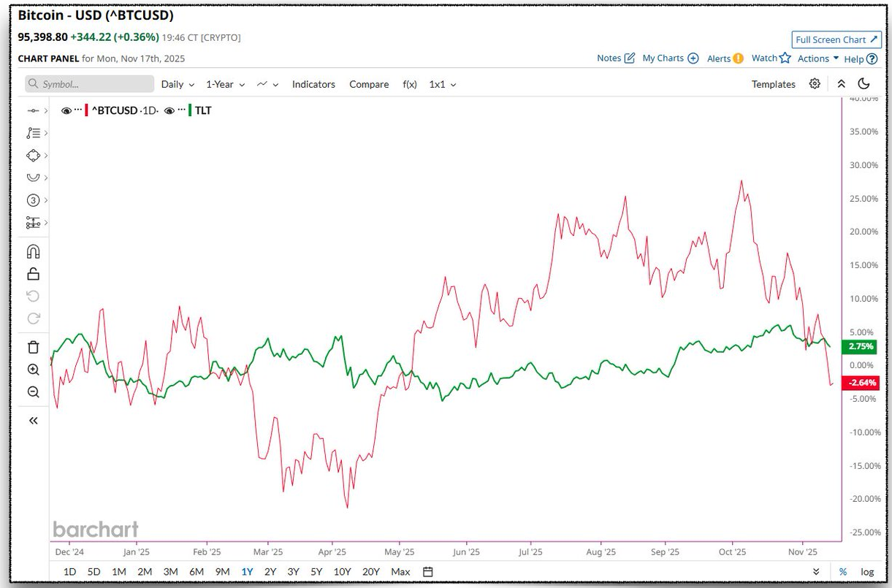
Task: Open the Fibonacci and text annotation tools
Action: [x=33, y=133]
